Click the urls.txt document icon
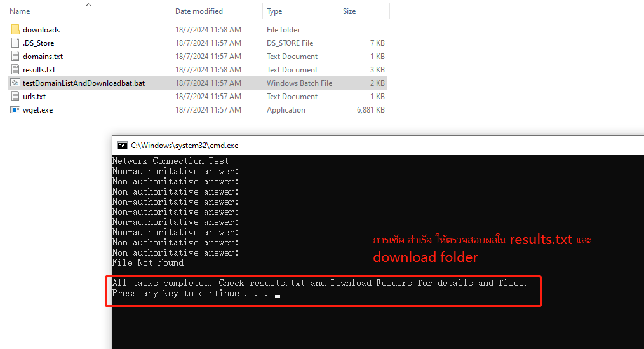The height and width of the screenshot is (349, 644). tap(15, 96)
